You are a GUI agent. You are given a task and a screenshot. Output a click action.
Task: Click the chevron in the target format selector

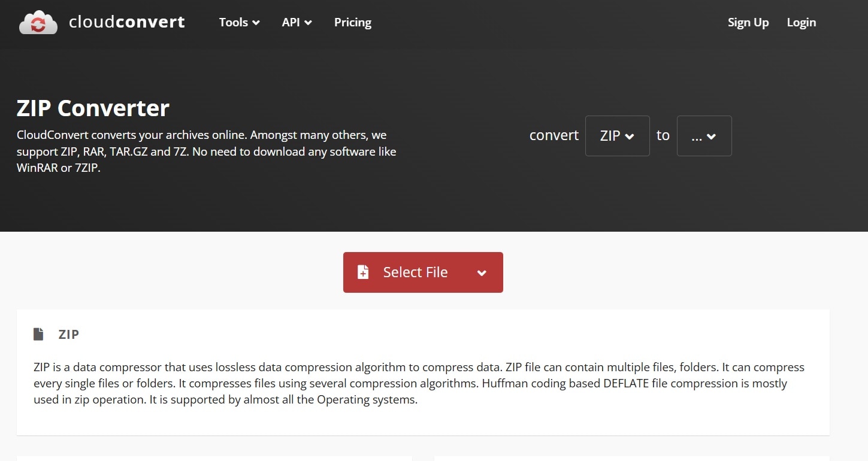712,137
